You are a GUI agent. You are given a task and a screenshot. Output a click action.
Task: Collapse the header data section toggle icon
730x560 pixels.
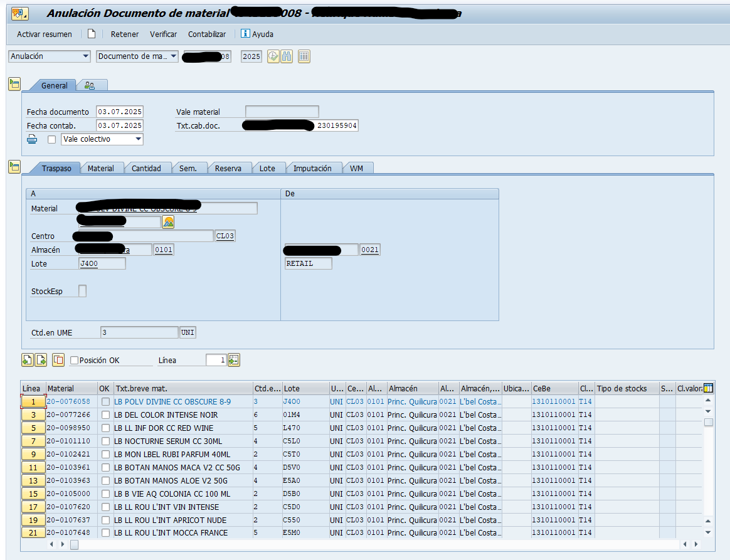(14, 84)
